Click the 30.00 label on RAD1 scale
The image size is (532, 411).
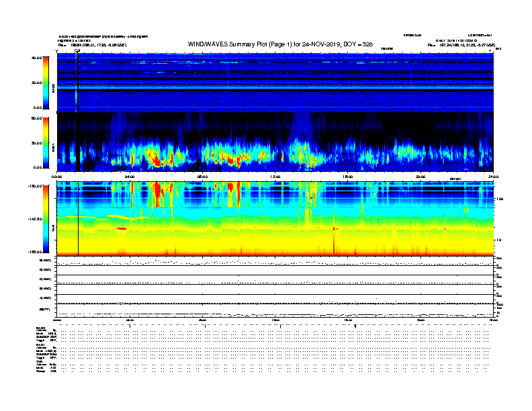(37, 143)
